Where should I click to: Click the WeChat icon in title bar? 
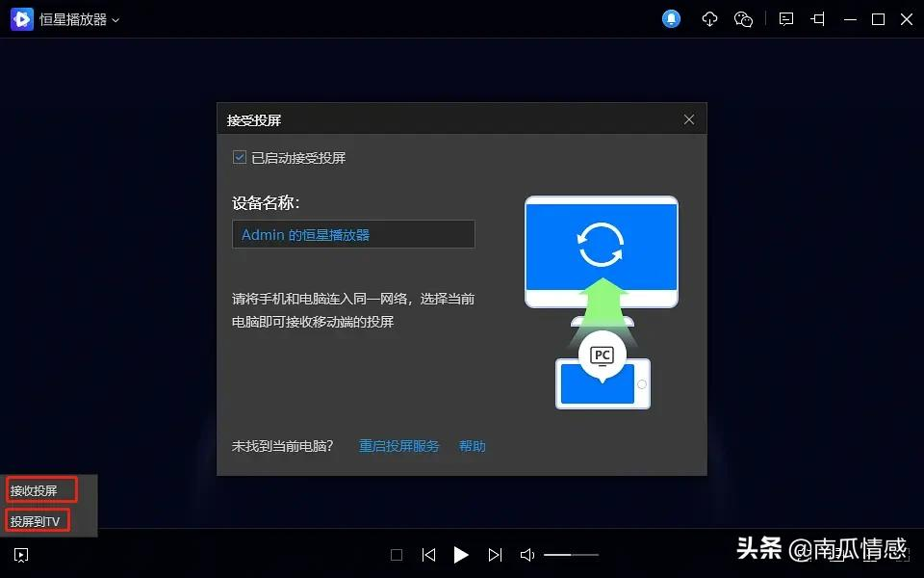[x=743, y=19]
